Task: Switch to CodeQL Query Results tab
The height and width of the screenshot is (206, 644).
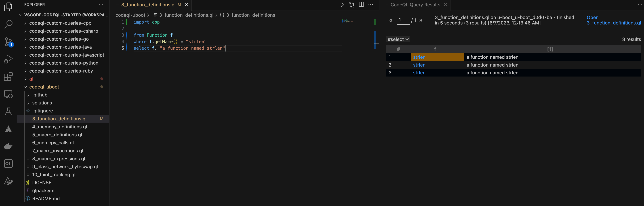Action: (x=415, y=5)
